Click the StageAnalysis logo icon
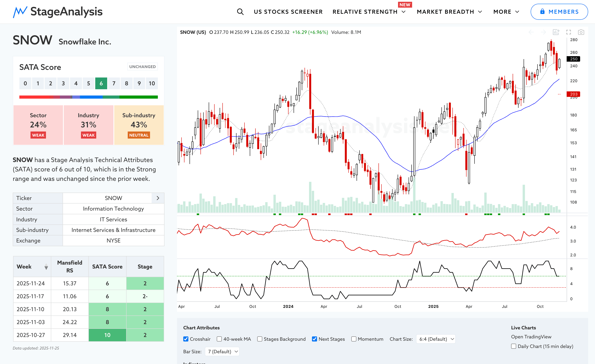The image size is (595, 364). 20,12
